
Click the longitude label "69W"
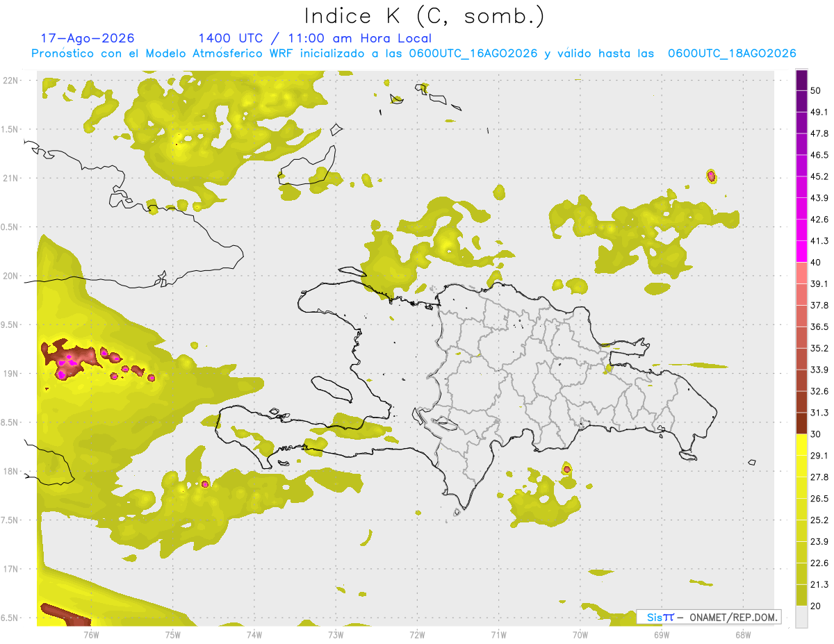[661, 635]
